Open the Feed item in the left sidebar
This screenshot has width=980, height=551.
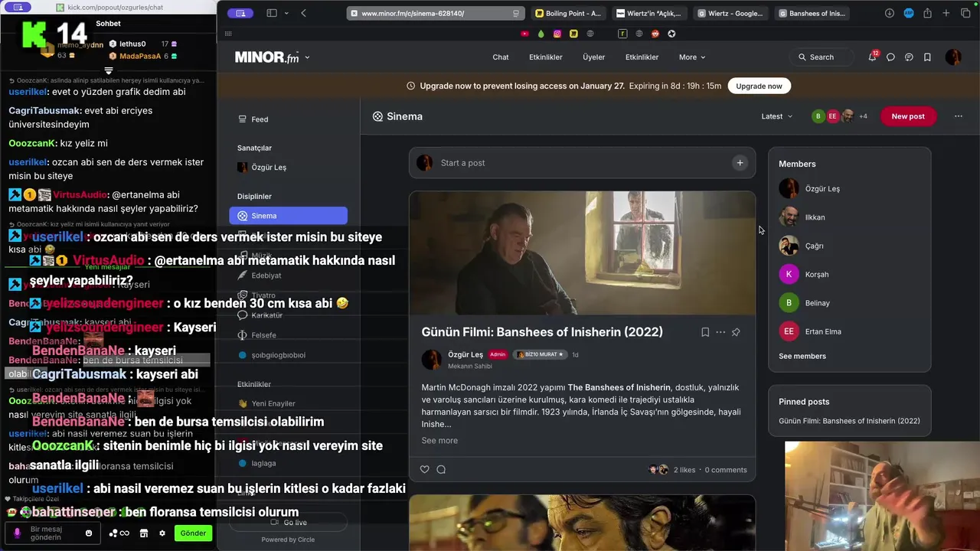[x=288, y=119]
